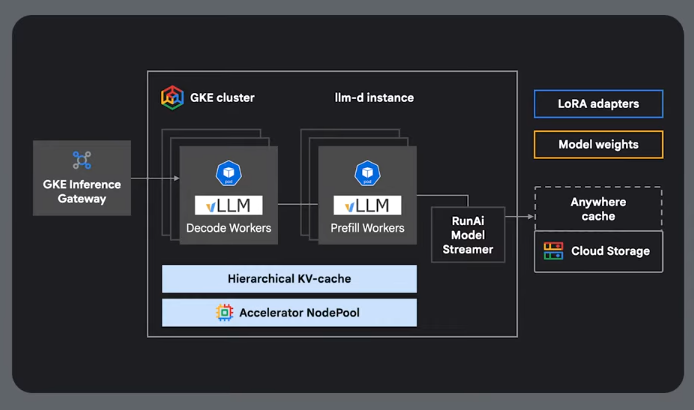Click the Accelerator NodePool label text
Viewport: 694px width, 410px height.
click(x=298, y=313)
